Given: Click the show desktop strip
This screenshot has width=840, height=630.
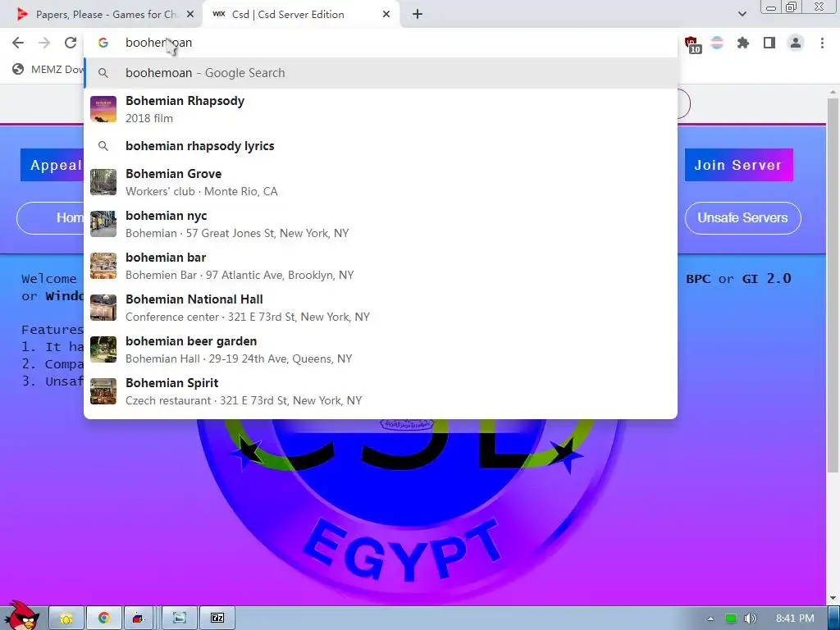Looking at the screenshot, I should pos(833,619).
